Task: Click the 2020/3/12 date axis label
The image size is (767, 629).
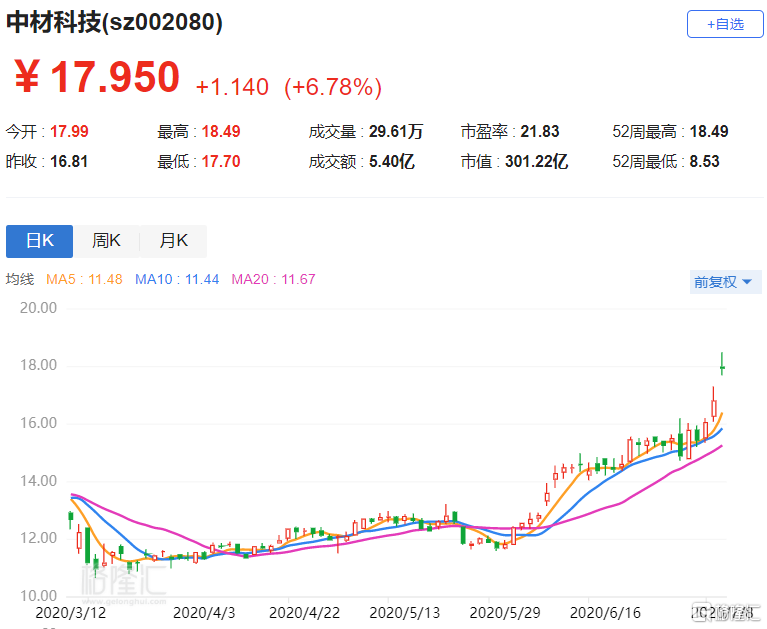Action: [70, 613]
